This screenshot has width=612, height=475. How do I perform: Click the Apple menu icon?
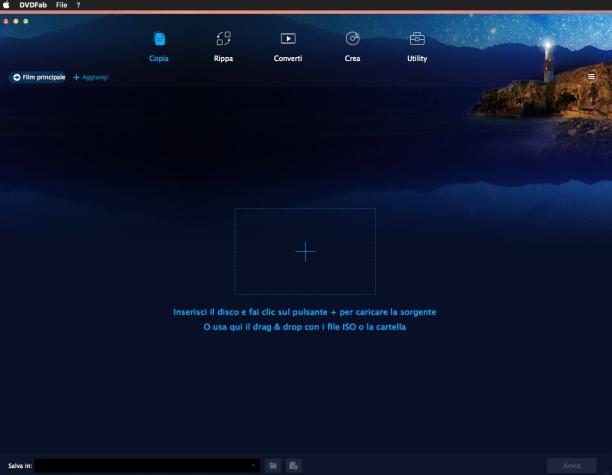click(x=6, y=5)
